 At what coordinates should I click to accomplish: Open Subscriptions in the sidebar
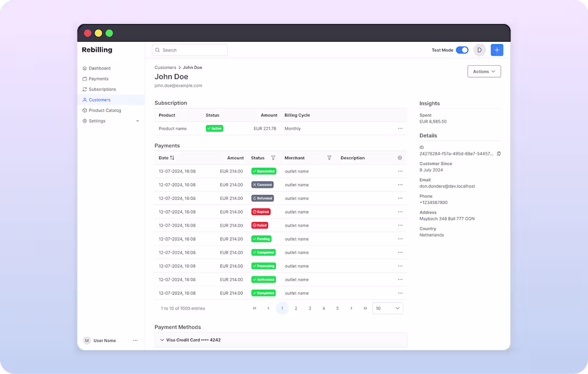point(99,89)
